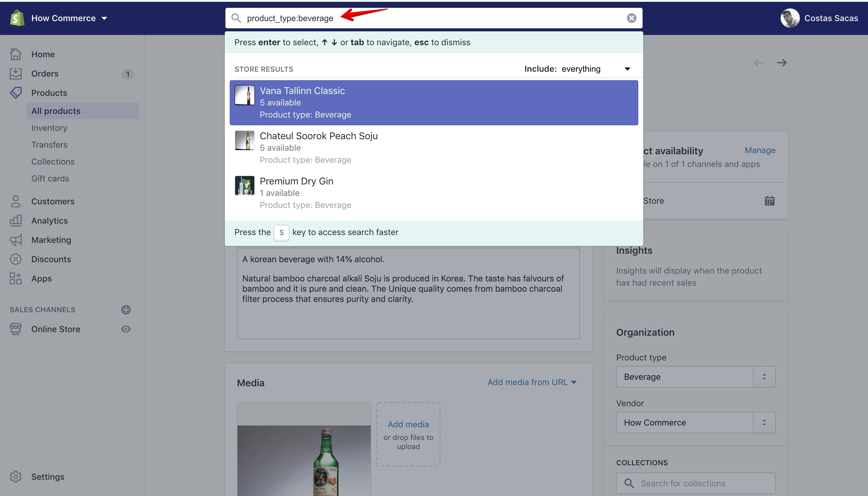Click the Home house icon
Image resolution: width=868 pixels, height=496 pixels.
click(16, 54)
